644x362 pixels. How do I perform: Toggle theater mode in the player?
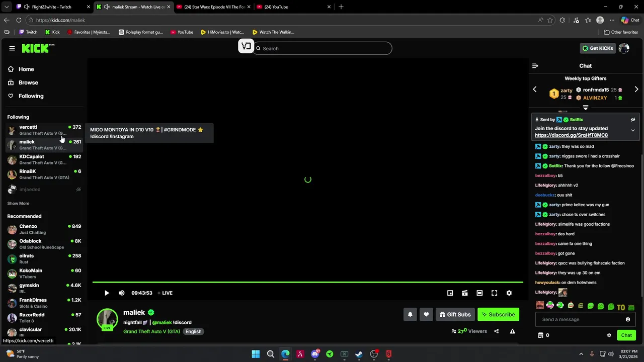tap(479, 293)
